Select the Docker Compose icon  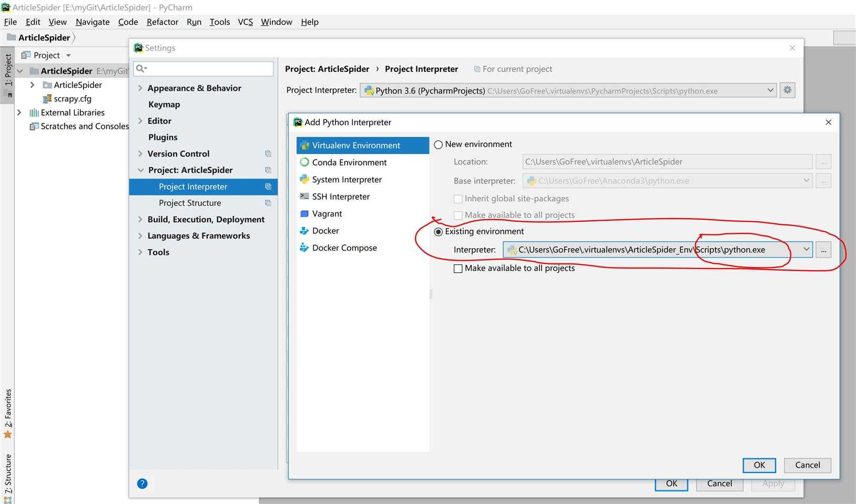pyautogui.click(x=304, y=248)
